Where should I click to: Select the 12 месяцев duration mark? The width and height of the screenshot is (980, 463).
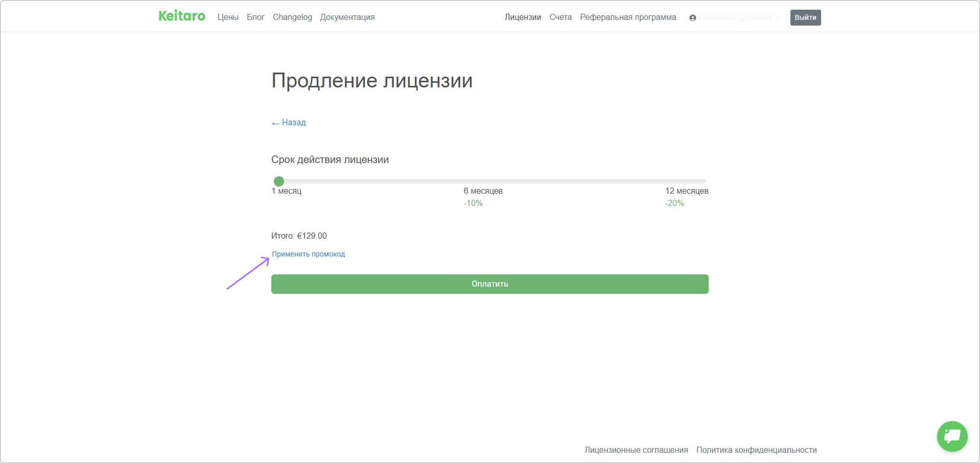click(x=686, y=191)
